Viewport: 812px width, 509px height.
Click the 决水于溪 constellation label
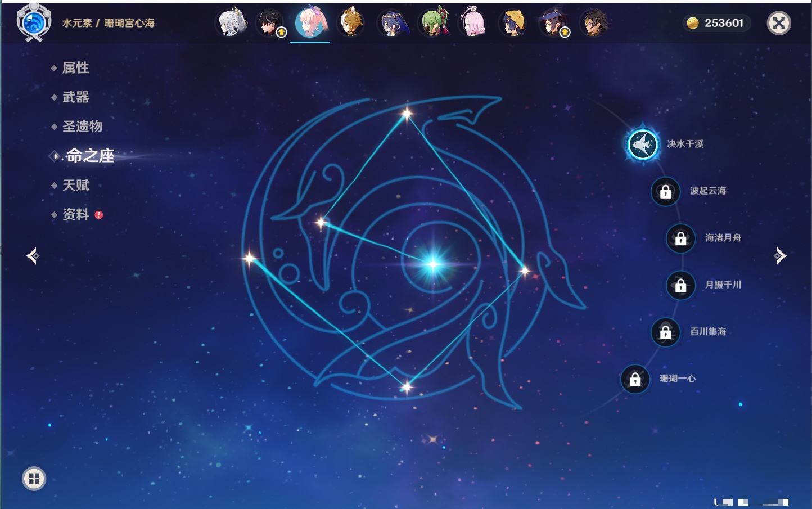click(x=685, y=144)
